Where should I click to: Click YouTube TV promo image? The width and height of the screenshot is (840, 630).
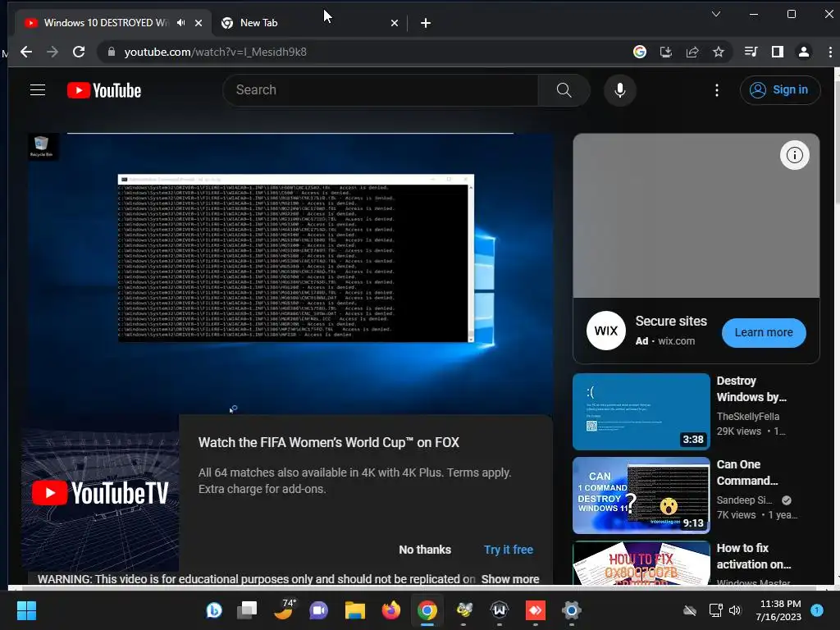point(100,493)
